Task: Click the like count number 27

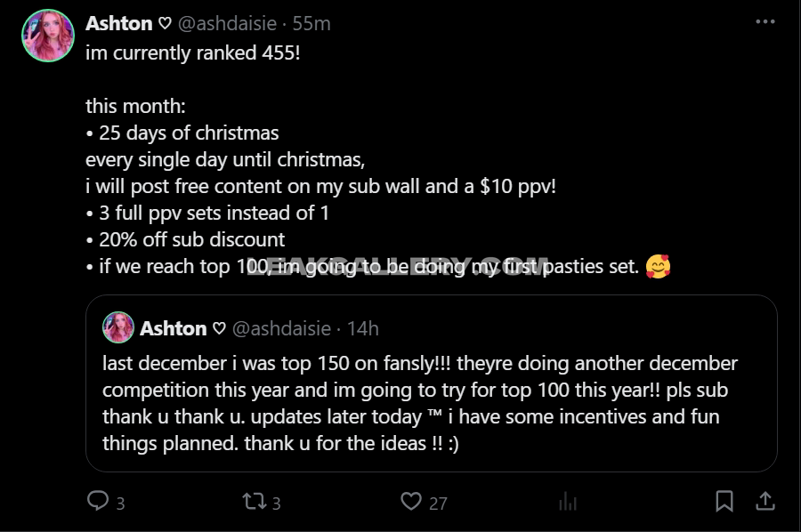Action: 438,503
